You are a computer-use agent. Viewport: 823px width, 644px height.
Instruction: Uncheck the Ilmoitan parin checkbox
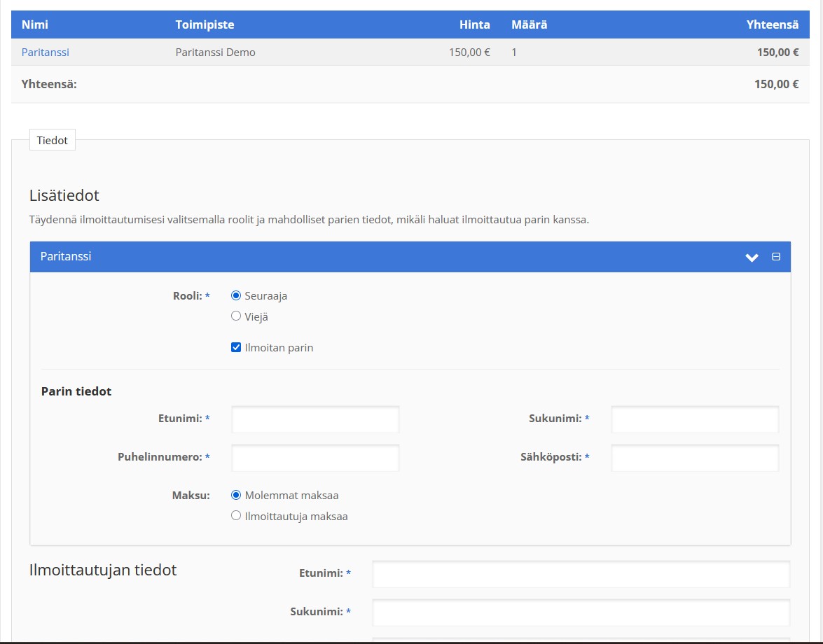(236, 347)
